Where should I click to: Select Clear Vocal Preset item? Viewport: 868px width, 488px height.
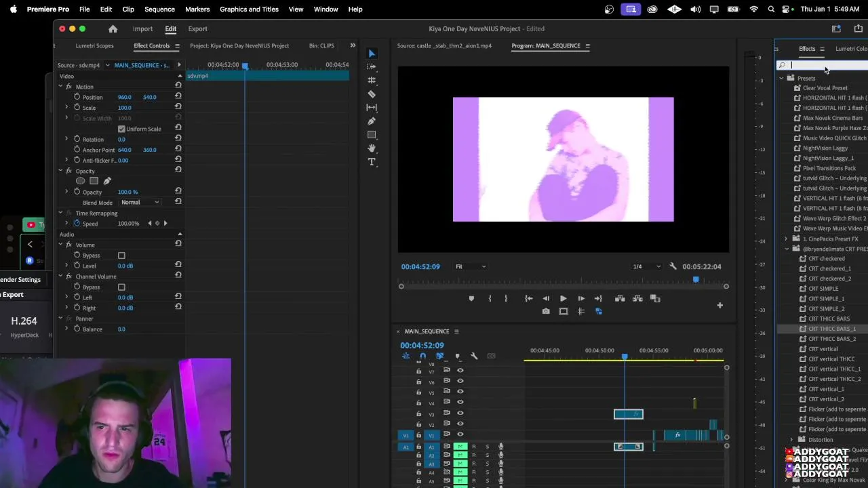pyautogui.click(x=825, y=88)
